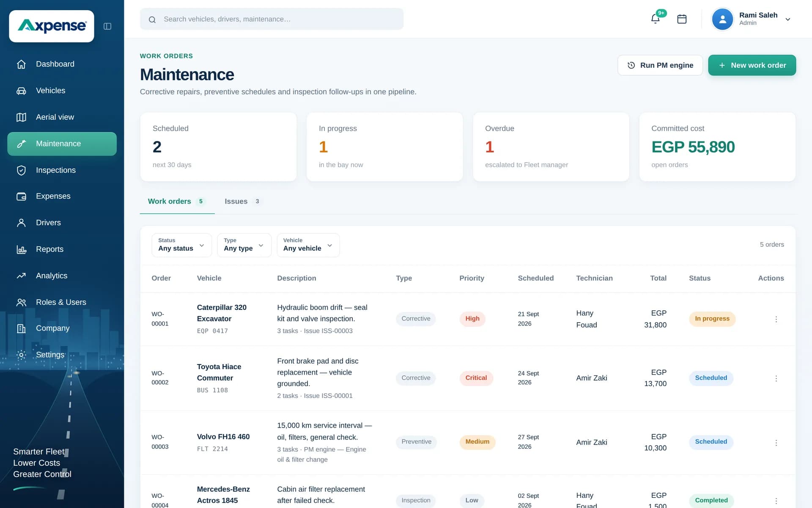Click the Volvo FH16 460 vehicle name
The image size is (812, 508).
pyautogui.click(x=223, y=437)
